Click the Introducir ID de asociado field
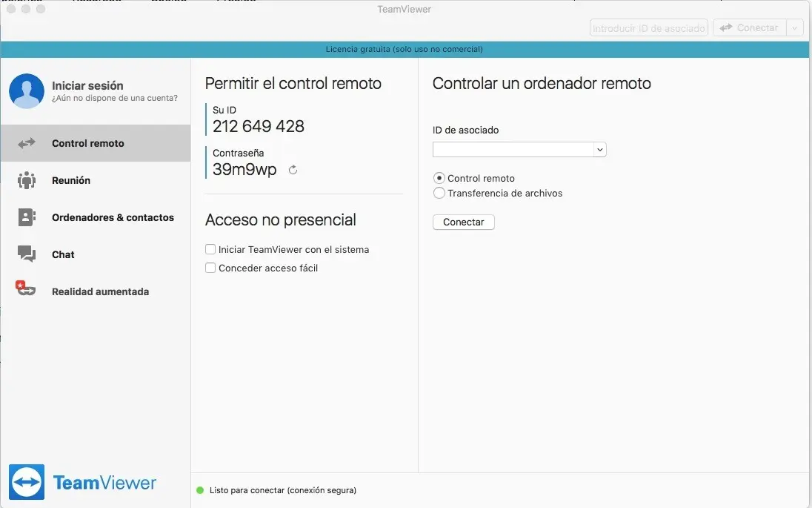812x508 pixels. click(649, 28)
